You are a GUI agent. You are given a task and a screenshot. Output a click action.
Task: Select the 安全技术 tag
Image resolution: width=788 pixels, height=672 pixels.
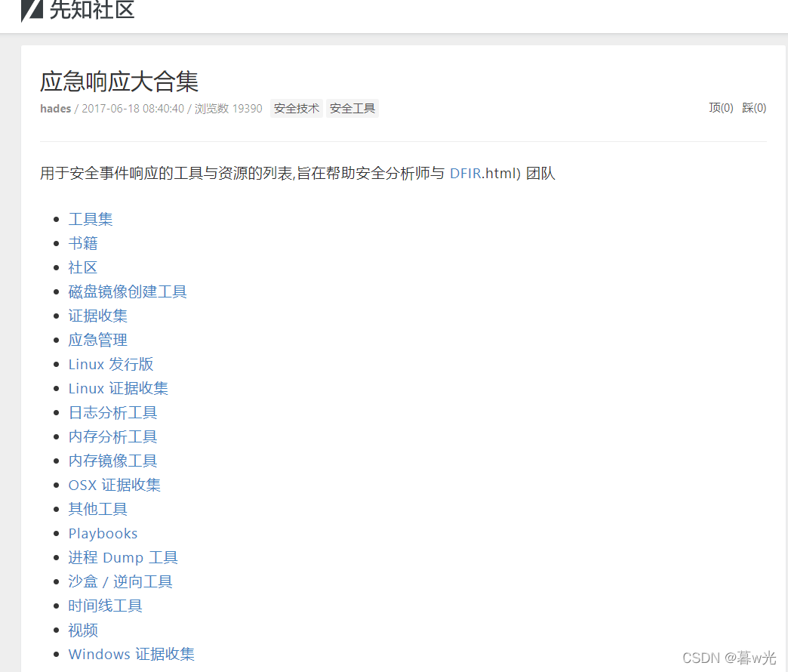click(296, 108)
